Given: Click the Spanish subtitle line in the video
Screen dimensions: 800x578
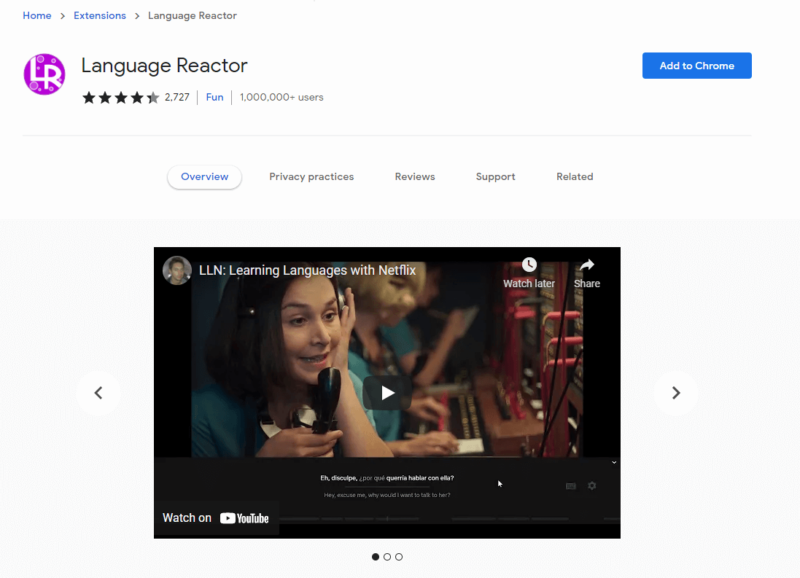Looking at the screenshot, I should tap(387, 478).
